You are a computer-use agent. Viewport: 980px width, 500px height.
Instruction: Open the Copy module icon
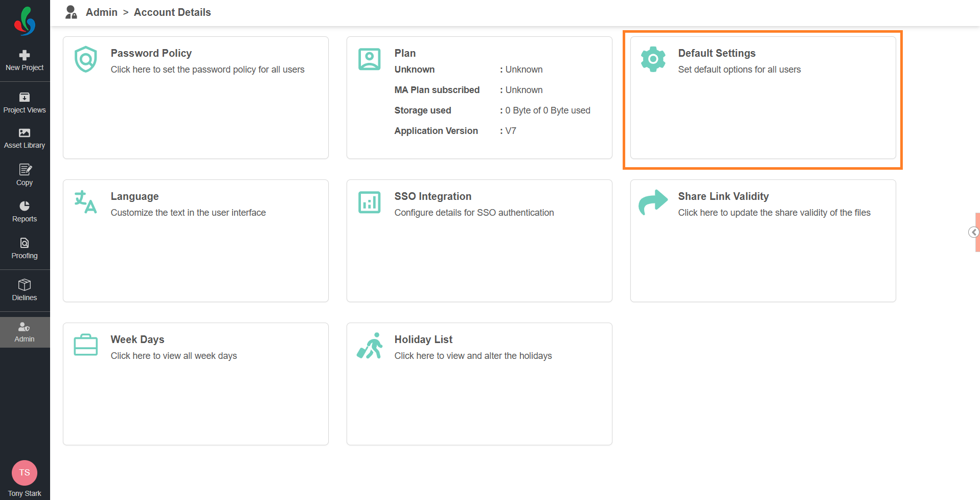coord(25,169)
